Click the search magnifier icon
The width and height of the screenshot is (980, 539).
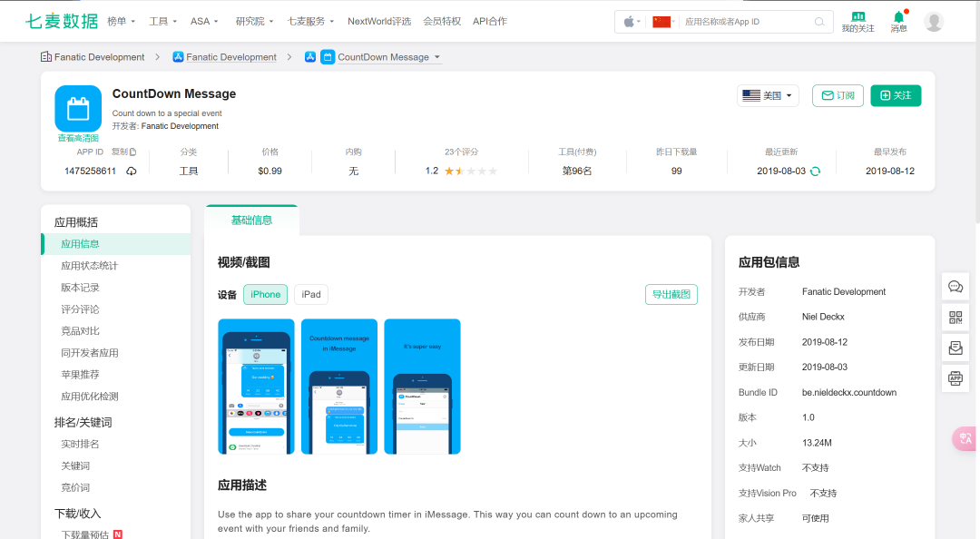(x=819, y=22)
